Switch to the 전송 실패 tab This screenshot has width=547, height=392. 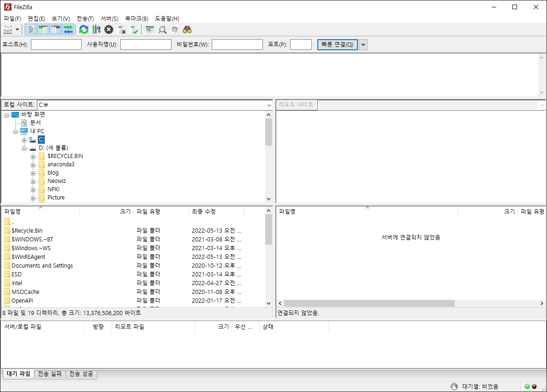point(50,374)
